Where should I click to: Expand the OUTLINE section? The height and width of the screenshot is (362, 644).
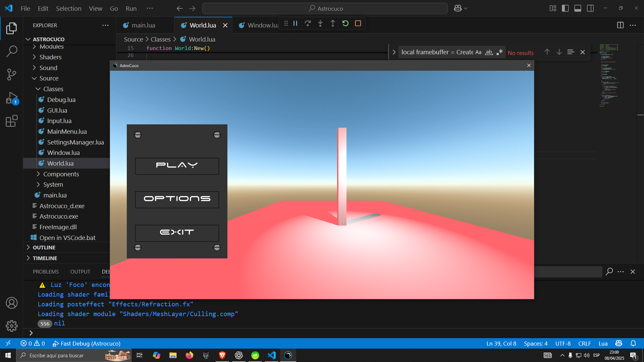(x=44, y=247)
